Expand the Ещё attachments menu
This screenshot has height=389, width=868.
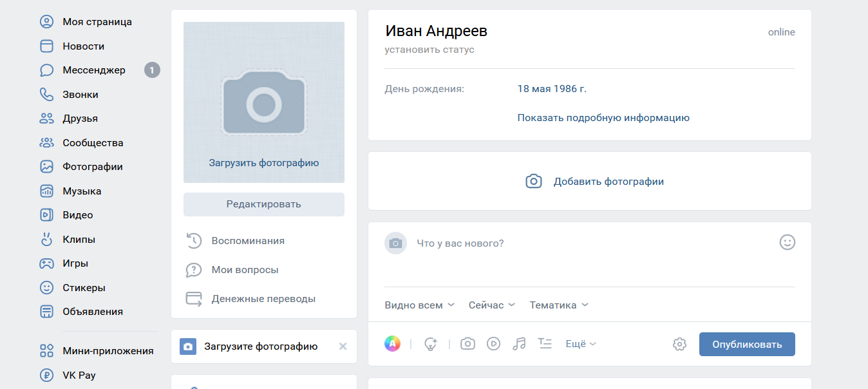point(580,344)
